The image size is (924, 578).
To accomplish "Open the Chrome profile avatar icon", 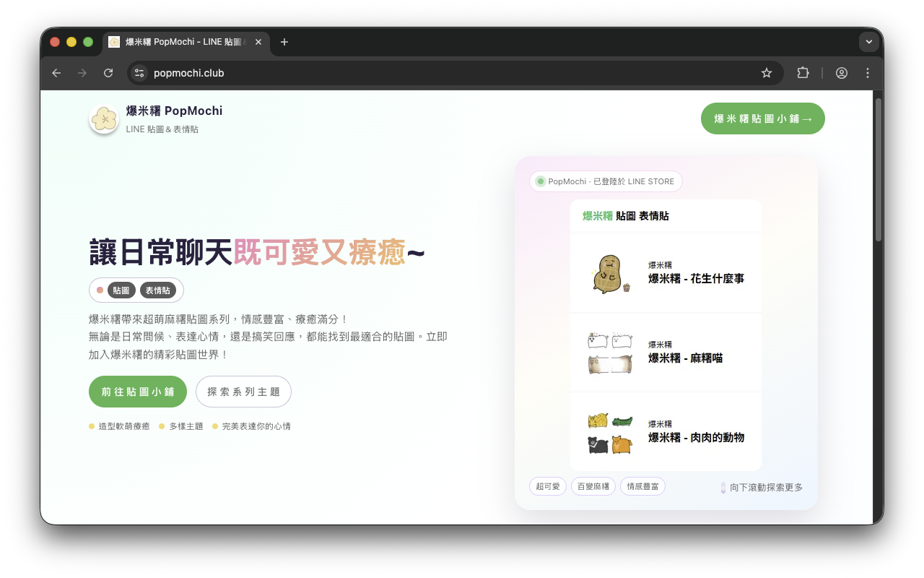I will click(842, 73).
